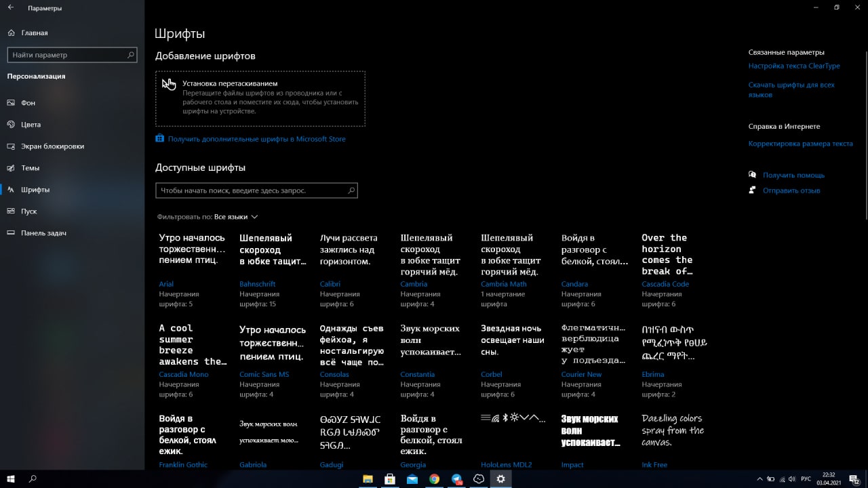Open the Corbel font card
This screenshot has width=868, height=488.
coord(514,360)
